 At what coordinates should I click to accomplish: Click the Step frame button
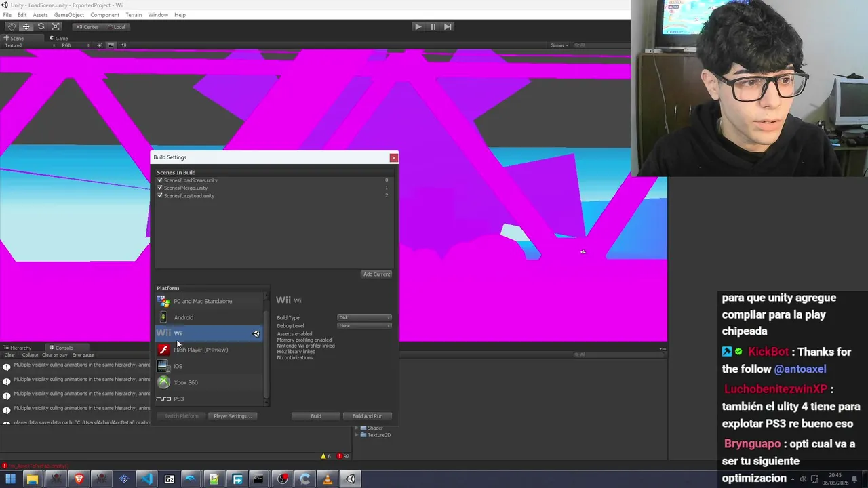[448, 26]
